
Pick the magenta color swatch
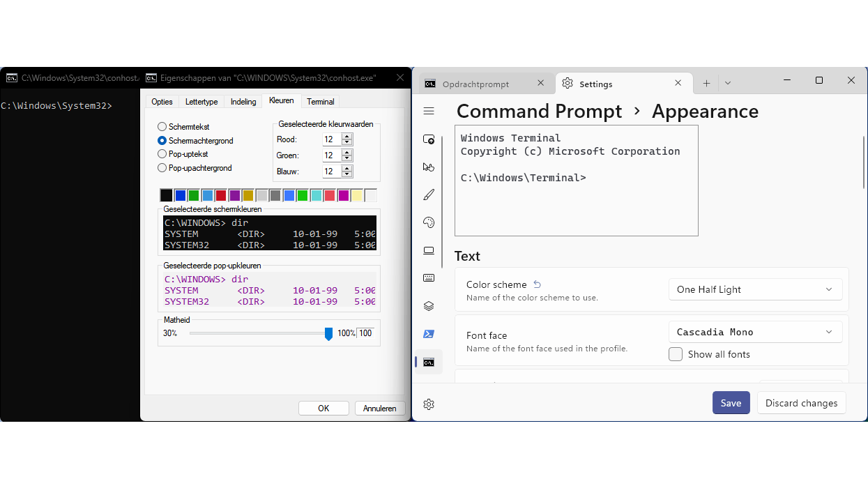[x=343, y=195]
